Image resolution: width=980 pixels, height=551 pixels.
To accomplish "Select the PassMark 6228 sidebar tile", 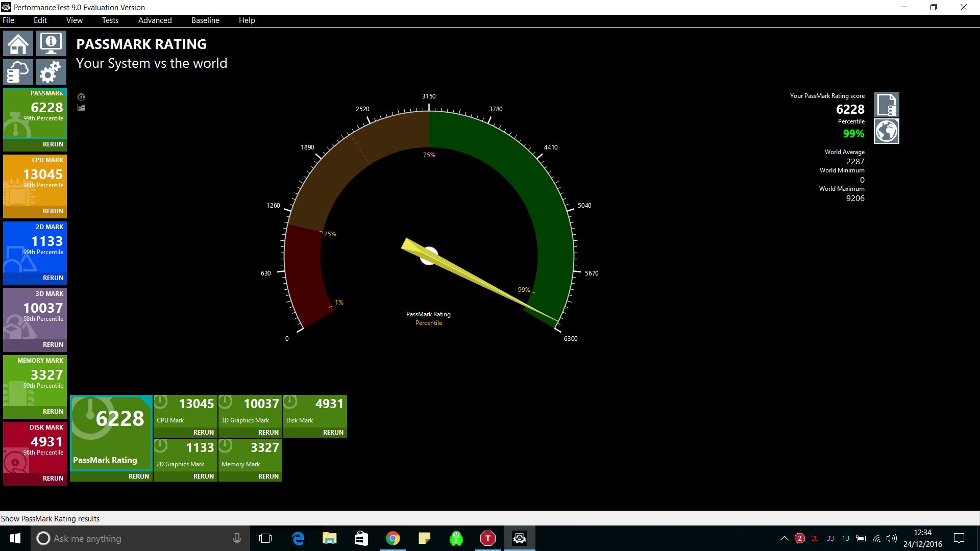I will (35, 113).
